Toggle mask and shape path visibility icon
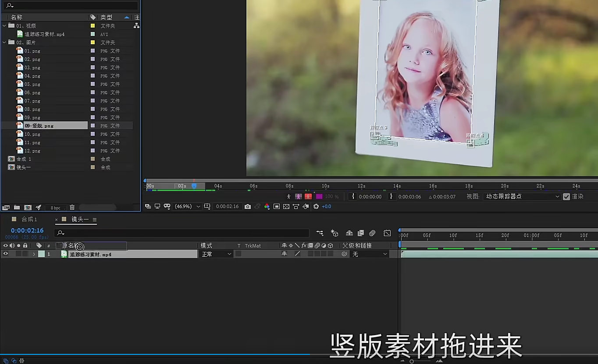Viewport: 598px width, 364px height. point(167,206)
